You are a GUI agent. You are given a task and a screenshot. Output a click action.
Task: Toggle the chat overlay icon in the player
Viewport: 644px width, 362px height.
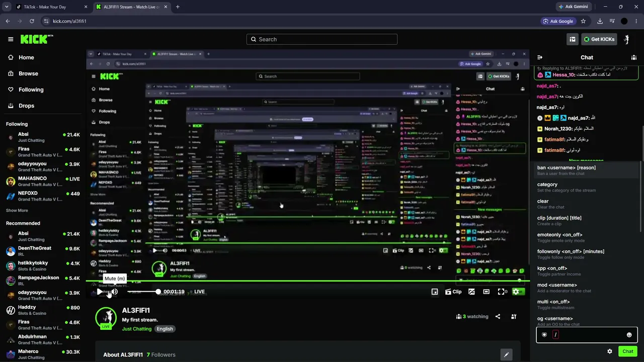pos(471,292)
